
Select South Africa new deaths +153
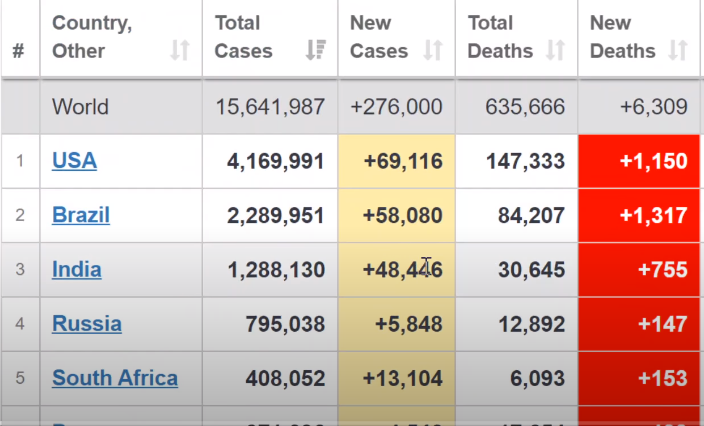(663, 378)
